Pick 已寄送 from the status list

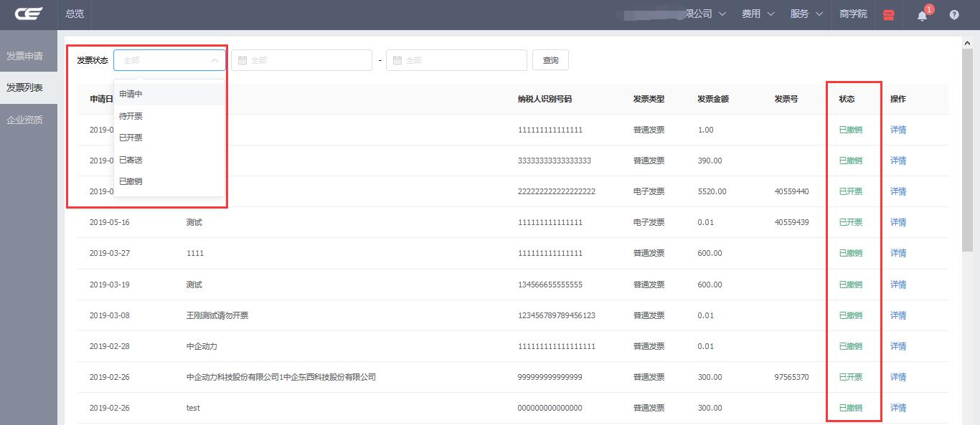tap(131, 160)
